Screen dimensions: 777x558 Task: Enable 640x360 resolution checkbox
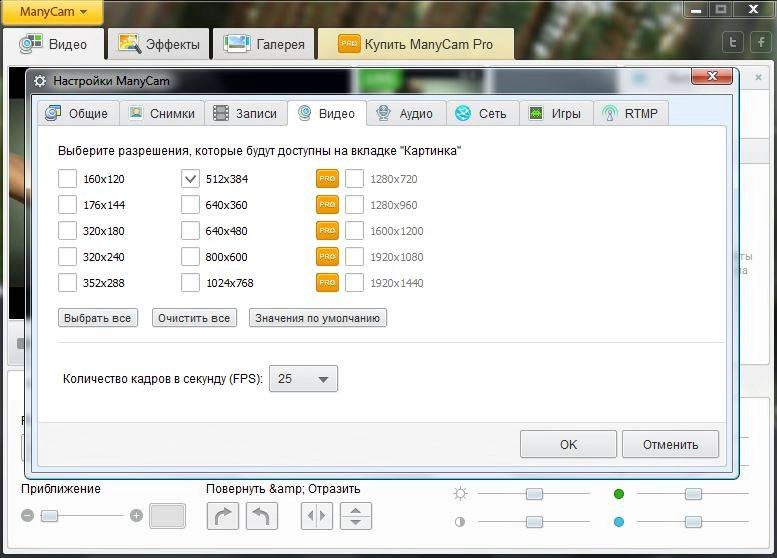tap(190, 205)
